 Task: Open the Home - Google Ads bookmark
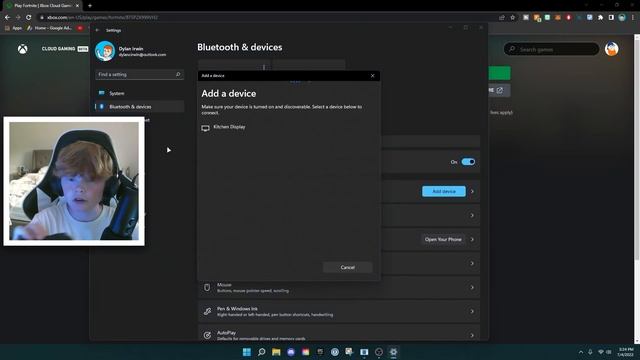(50, 28)
